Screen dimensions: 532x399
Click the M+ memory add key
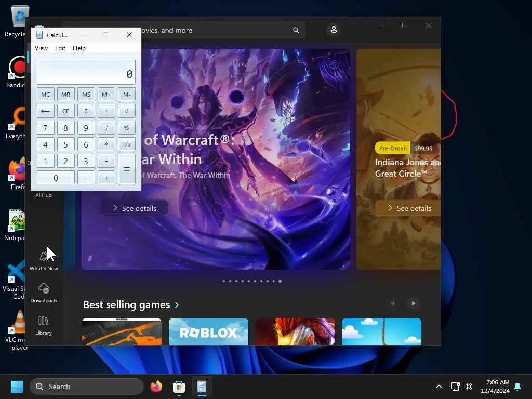106,95
